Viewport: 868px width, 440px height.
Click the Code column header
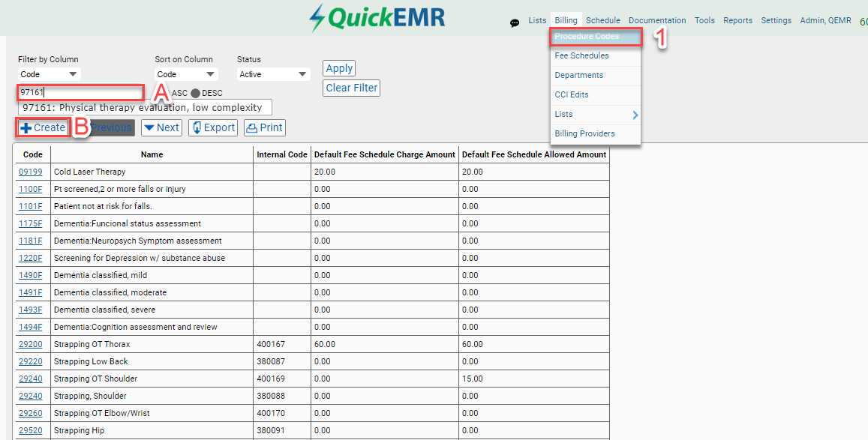click(x=33, y=154)
